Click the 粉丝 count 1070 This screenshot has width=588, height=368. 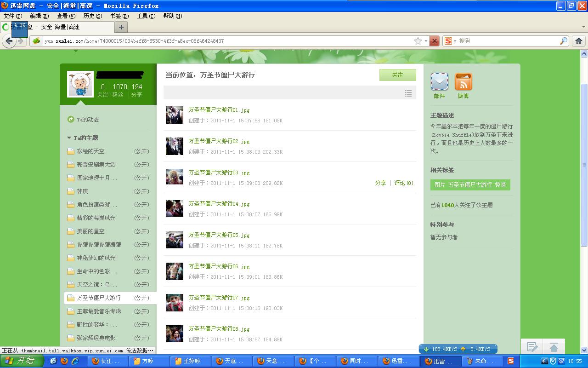pyautogui.click(x=120, y=86)
